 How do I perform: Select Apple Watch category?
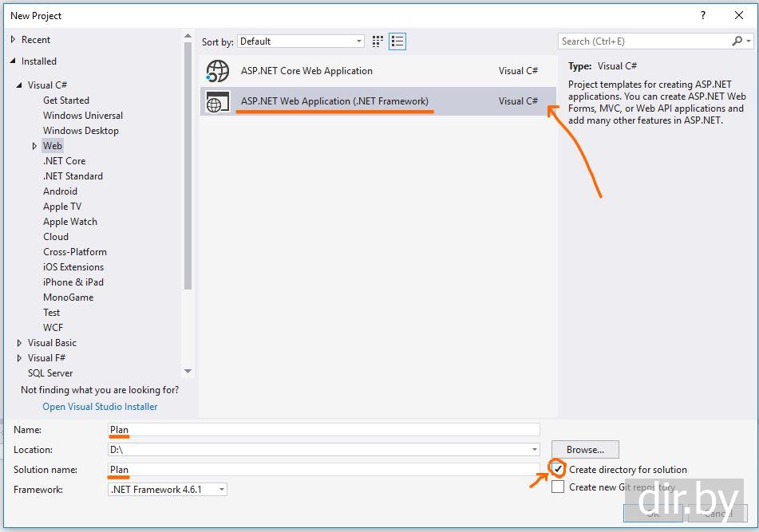(x=70, y=222)
